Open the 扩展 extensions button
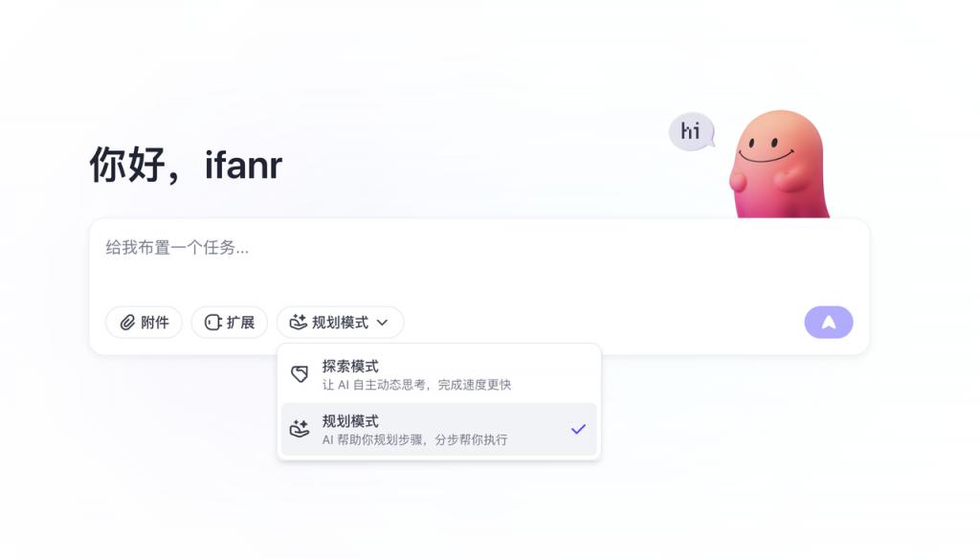The height and width of the screenshot is (559, 980). coord(230,323)
